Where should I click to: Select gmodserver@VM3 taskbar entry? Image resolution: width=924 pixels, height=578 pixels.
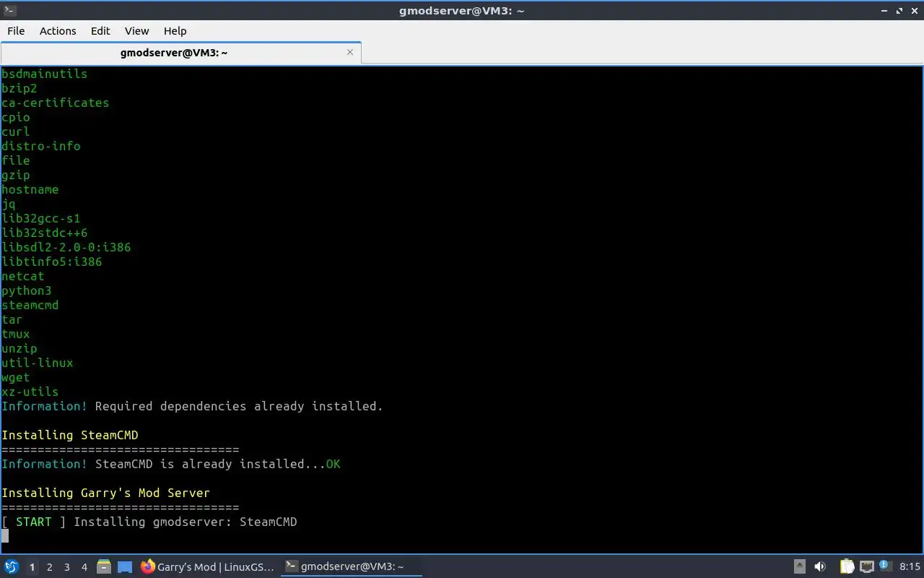(352, 567)
